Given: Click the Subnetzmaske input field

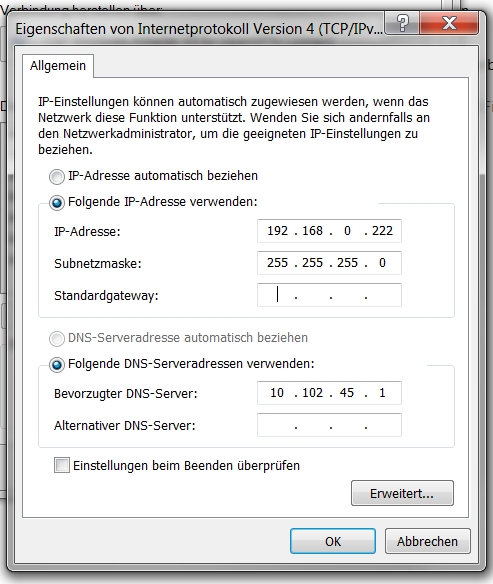Looking at the screenshot, I should (329, 263).
